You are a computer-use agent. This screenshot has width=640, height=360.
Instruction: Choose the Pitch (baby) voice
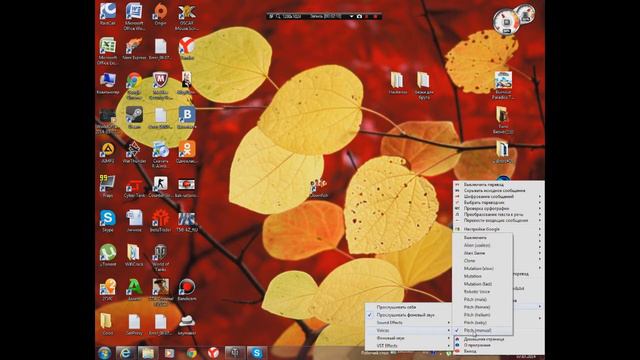[x=482, y=322]
